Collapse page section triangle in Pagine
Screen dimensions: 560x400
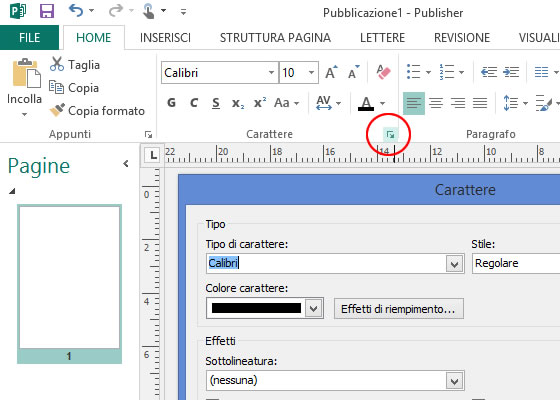pyautogui.click(x=12, y=191)
